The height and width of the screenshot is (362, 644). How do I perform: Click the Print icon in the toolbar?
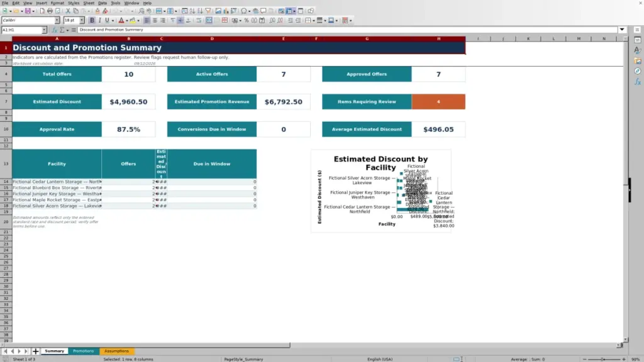[x=50, y=11]
